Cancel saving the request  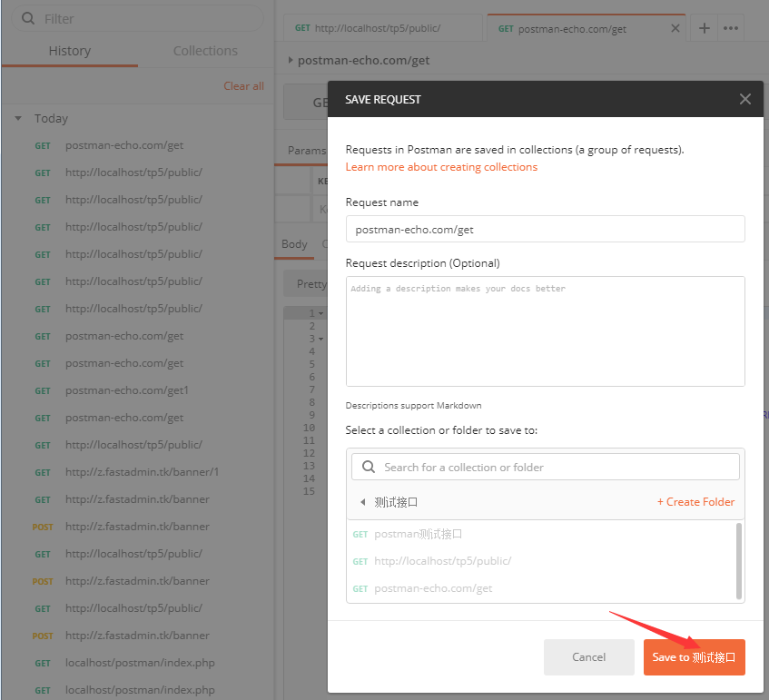pos(588,656)
